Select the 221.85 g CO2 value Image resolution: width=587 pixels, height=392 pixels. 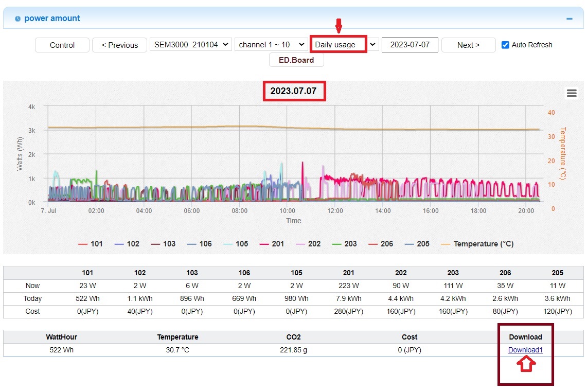(x=293, y=350)
